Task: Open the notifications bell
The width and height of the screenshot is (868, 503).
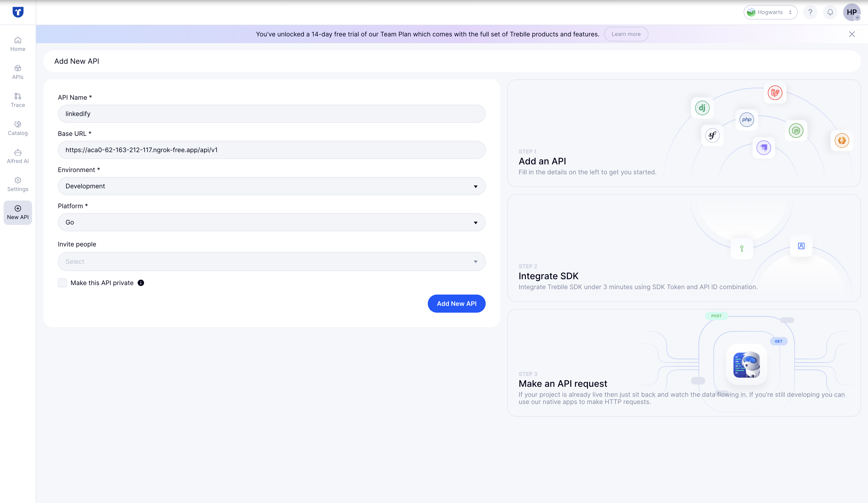Action: (830, 12)
